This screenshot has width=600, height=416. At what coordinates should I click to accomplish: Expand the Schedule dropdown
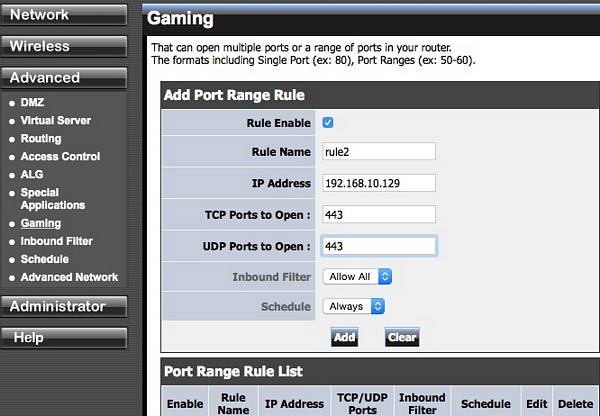[354, 306]
